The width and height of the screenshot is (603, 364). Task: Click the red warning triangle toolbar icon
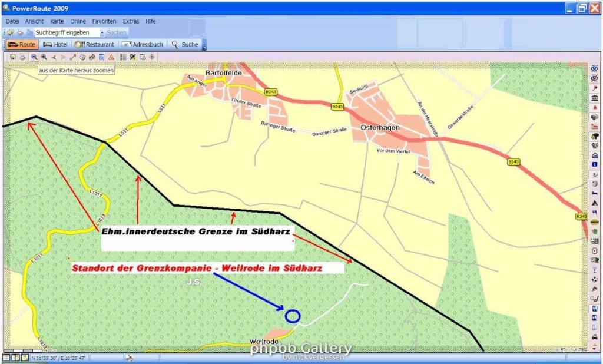tap(111, 57)
